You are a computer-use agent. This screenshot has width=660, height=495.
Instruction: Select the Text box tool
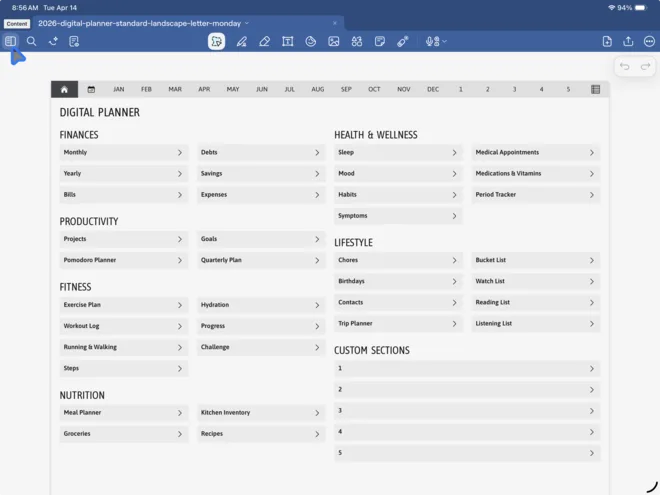click(287, 41)
